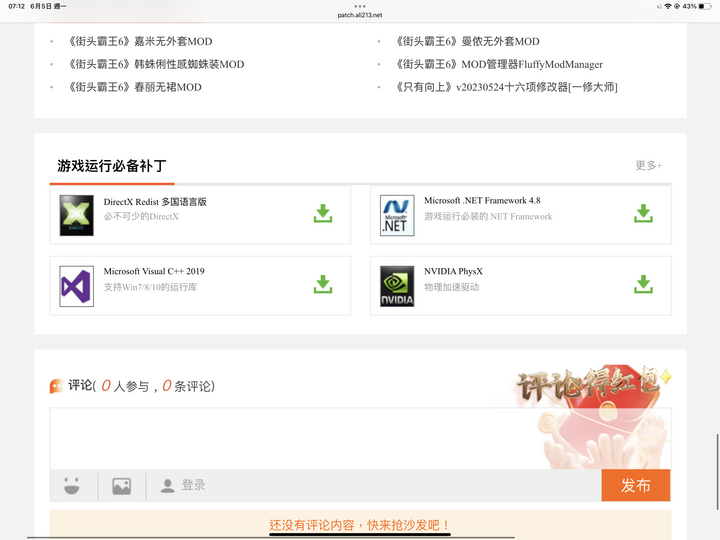Image resolution: width=720 pixels, height=540 pixels.
Task: Open Microsoft .NET Framework 4.8 title
Action: point(482,201)
